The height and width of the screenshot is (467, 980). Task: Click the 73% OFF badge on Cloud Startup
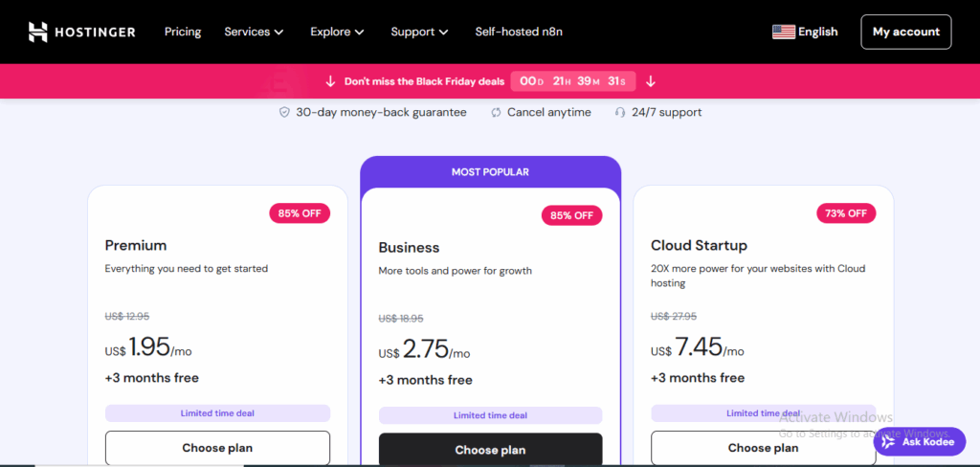click(846, 213)
